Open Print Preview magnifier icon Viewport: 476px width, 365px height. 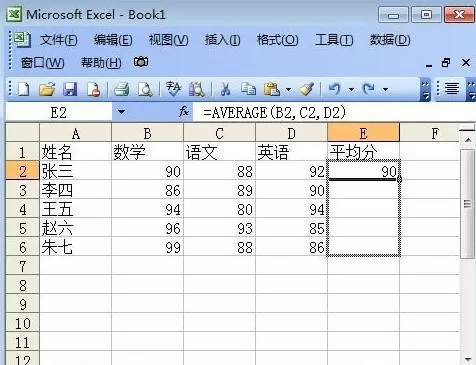click(x=145, y=89)
